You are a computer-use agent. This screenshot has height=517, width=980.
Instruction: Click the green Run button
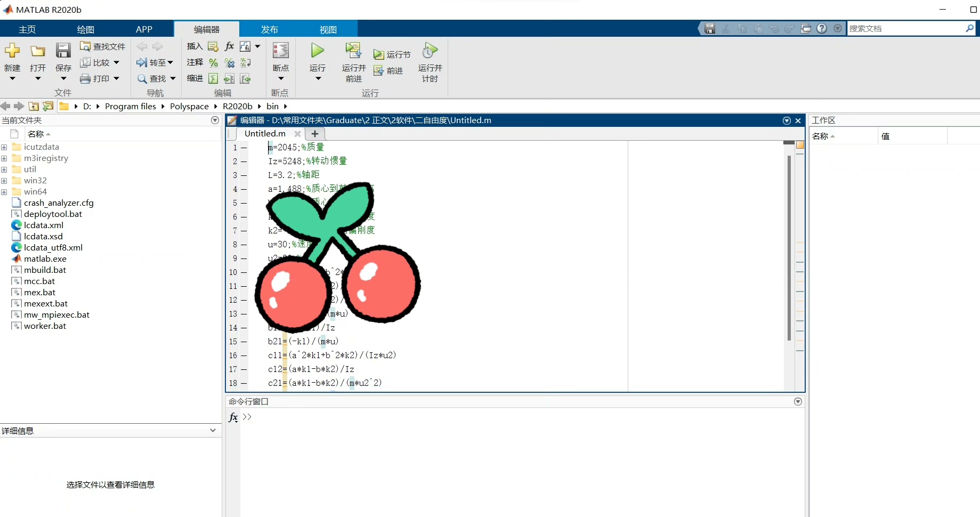(318, 51)
